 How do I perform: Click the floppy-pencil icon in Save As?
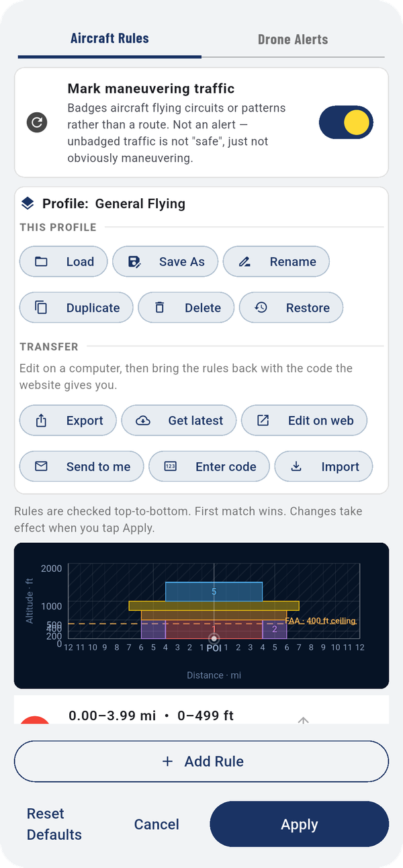[134, 261]
